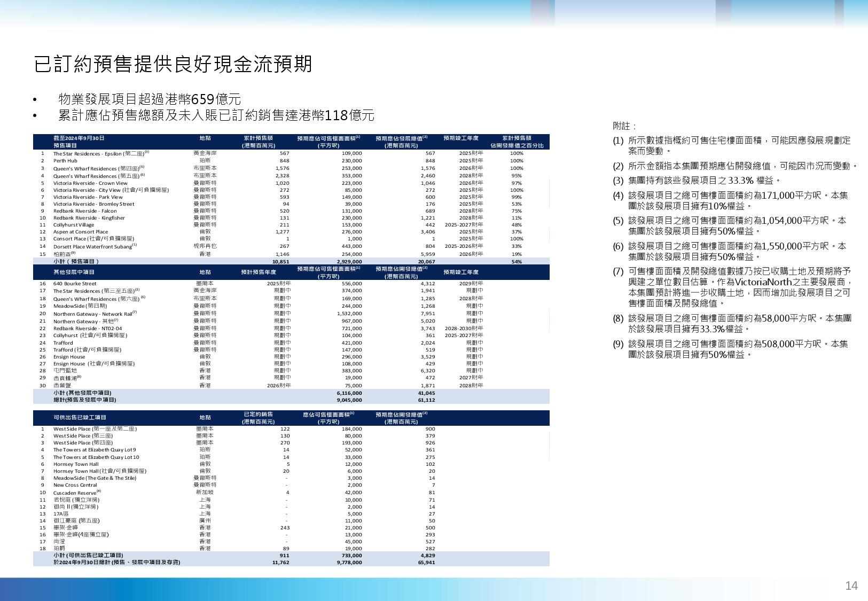This screenshot has width=868, height=601.
Task: Click the Cuscaden Reserve project name
Action: click(x=76, y=493)
